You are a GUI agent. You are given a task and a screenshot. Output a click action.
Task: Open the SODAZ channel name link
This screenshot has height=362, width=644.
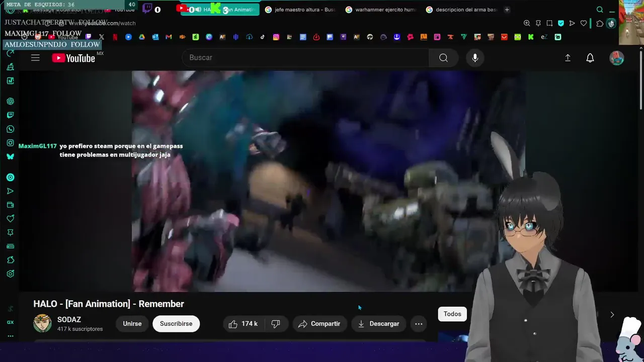point(69,320)
